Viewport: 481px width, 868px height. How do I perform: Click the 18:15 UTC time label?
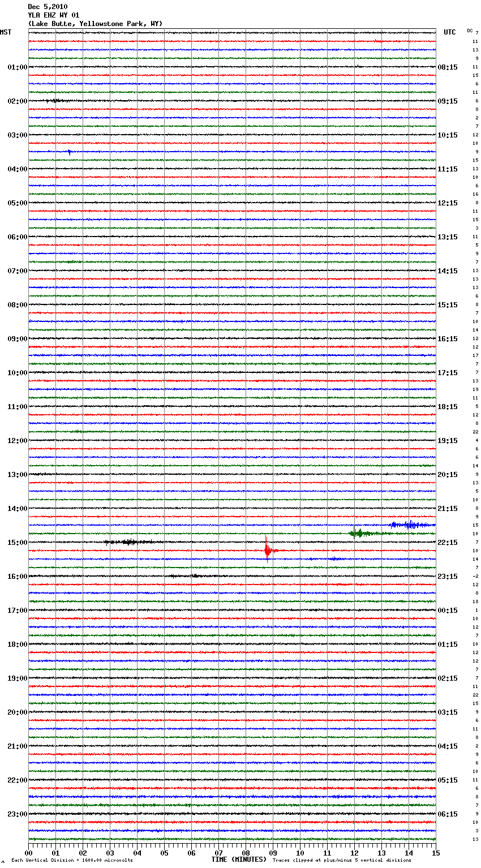pyautogui.click(x=448, y=407)
